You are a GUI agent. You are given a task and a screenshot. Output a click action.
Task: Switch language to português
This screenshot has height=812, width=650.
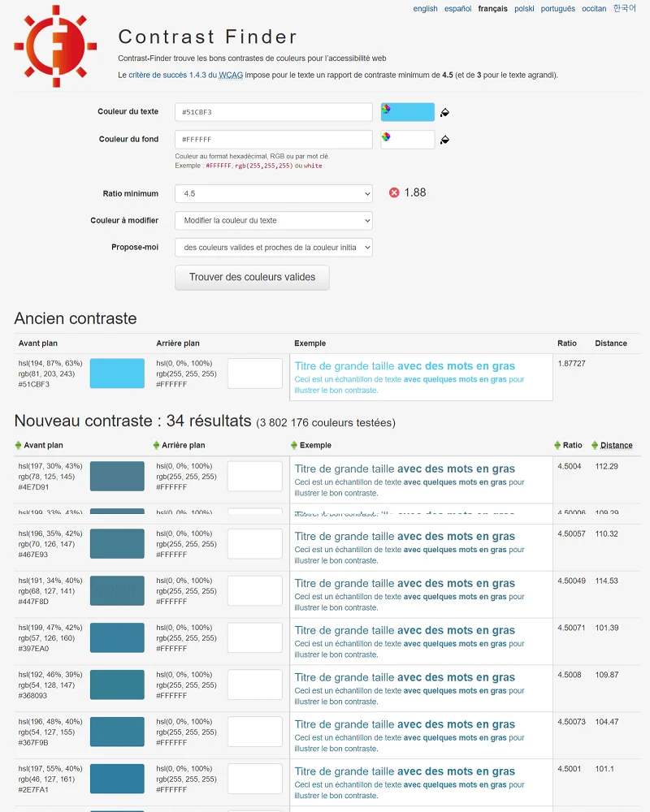coord(557,9)
